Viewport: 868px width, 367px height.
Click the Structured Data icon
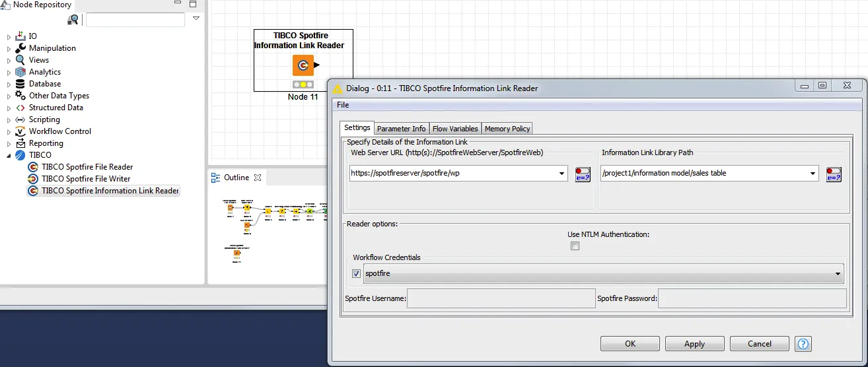[20, 108]
